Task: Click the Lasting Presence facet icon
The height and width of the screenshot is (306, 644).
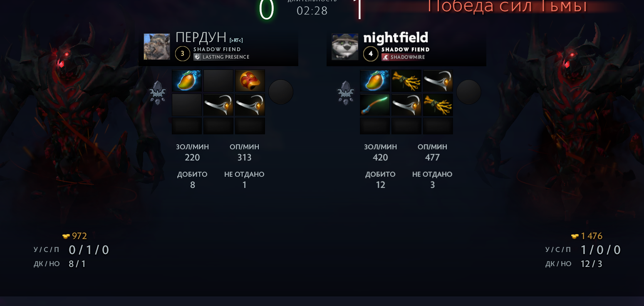Action: click(197, 57)
